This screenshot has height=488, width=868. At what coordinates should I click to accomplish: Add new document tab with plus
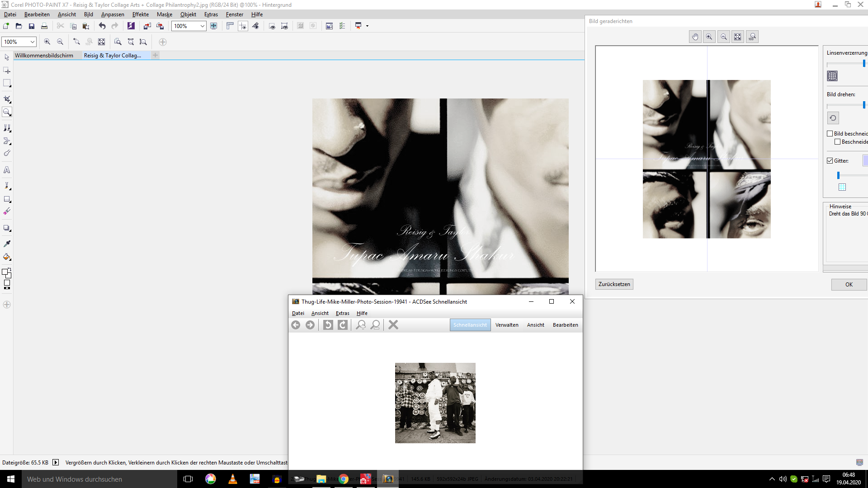pos(156,55)
